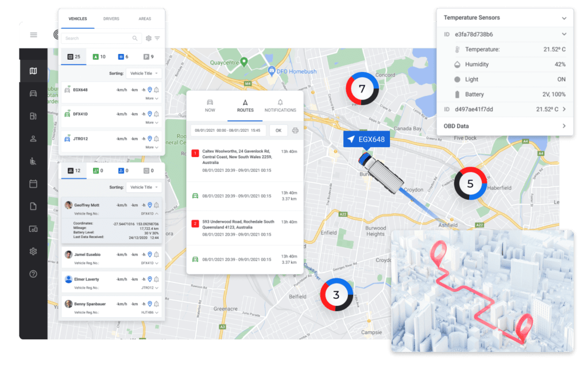Open settings gear in the sidebar

tap(33, 251)
